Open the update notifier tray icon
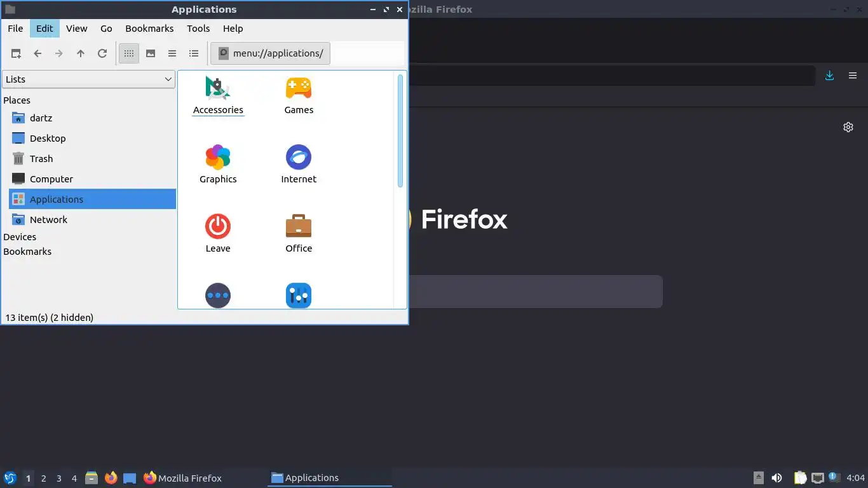 click(x=834, y=478)
